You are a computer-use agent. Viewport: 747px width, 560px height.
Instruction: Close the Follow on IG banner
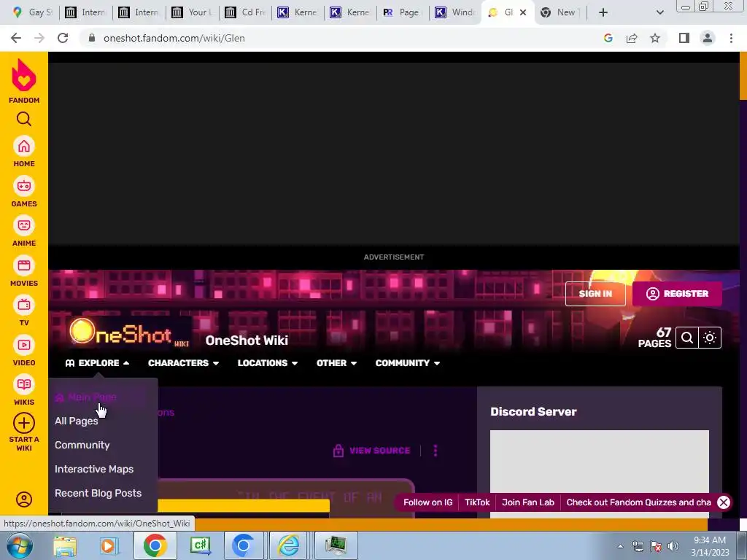[724, 502]
